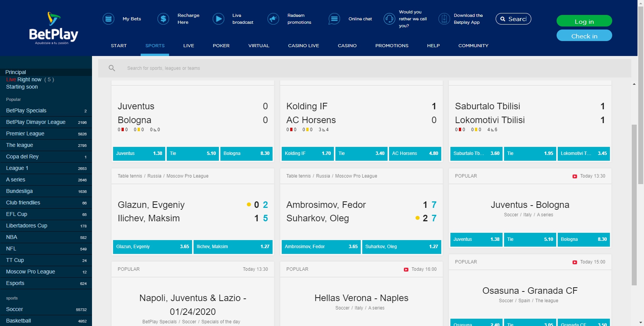The width and height of the screenshot is (644, 326).
Task: Open Basketball in sports list
Action: coord(46,321)
